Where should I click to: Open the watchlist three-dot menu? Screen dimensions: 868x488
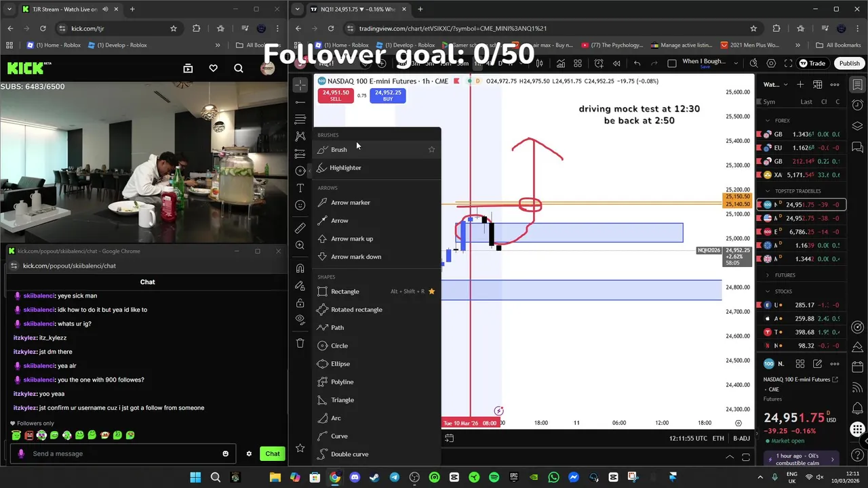[x=835, y=85]
